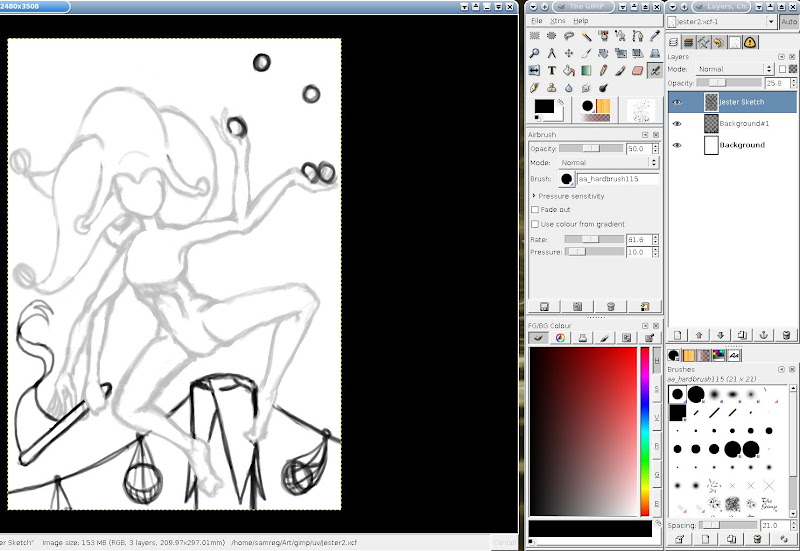Toggle the Auto button in Layers dock

[789, 22]
